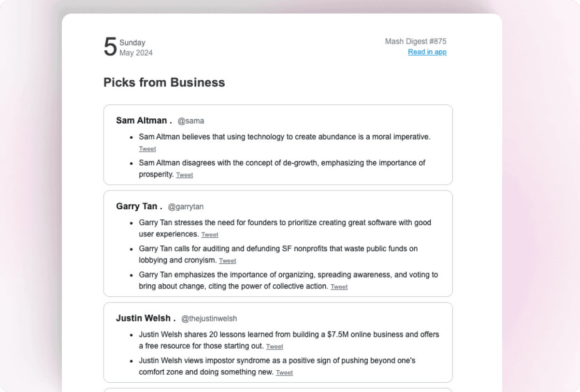Image resolution: width=580 pixels, height=392 pixels.
Task: Click the @thejustinwelsh handle
Action: (209, 319)
